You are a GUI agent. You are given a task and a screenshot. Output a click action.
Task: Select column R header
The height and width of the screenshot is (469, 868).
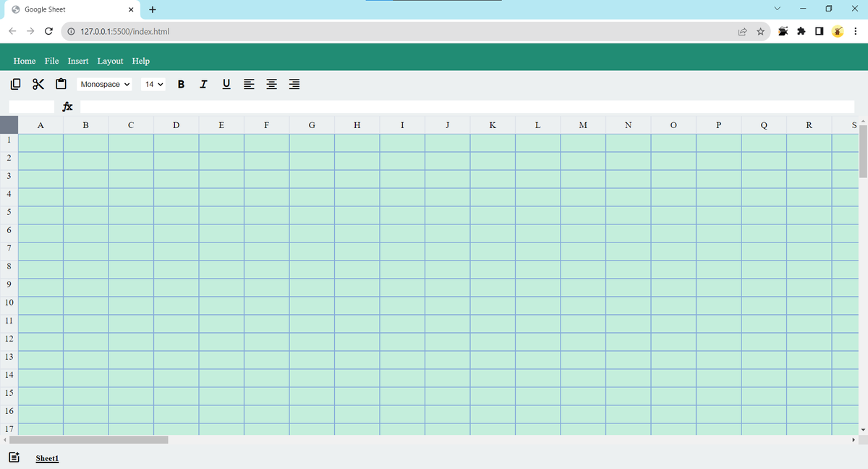point(809,124)
